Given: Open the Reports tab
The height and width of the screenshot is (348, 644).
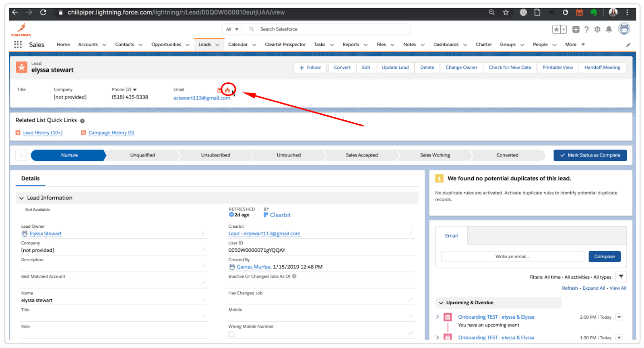Looking at the screenshot, I should pyautogui.click(x=351, y=45).
